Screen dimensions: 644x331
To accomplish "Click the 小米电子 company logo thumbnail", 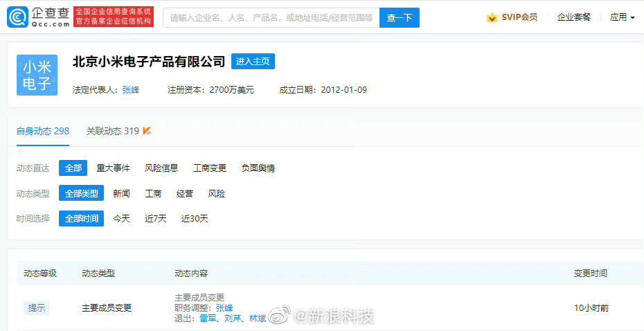I will coord(37,75).
